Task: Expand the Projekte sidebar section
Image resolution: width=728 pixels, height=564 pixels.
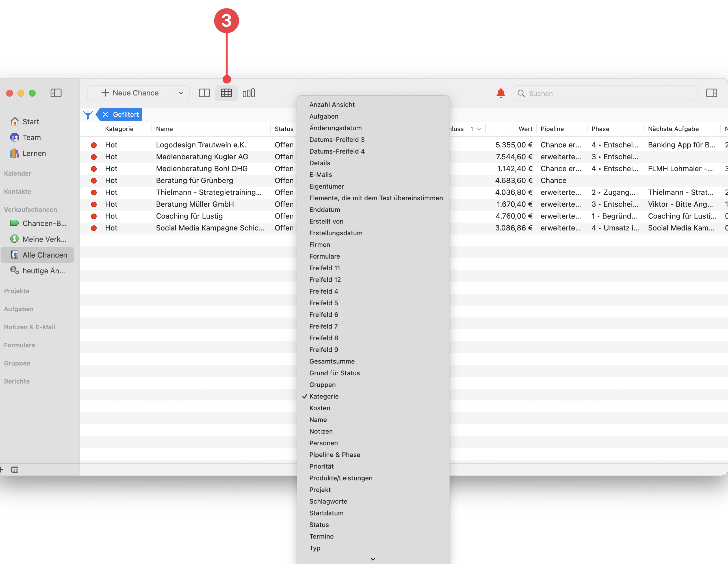Action: point(17,291)
